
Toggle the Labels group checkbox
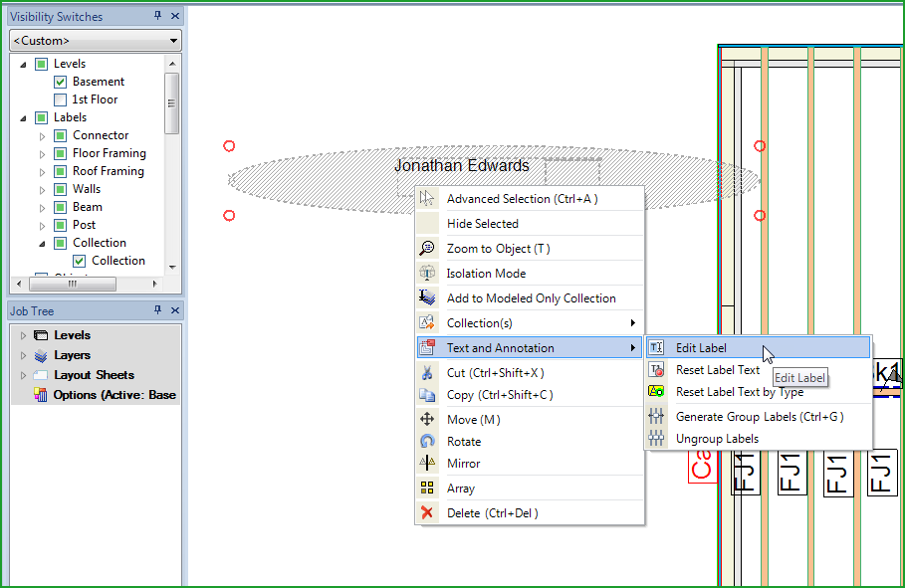pos(42,117)
